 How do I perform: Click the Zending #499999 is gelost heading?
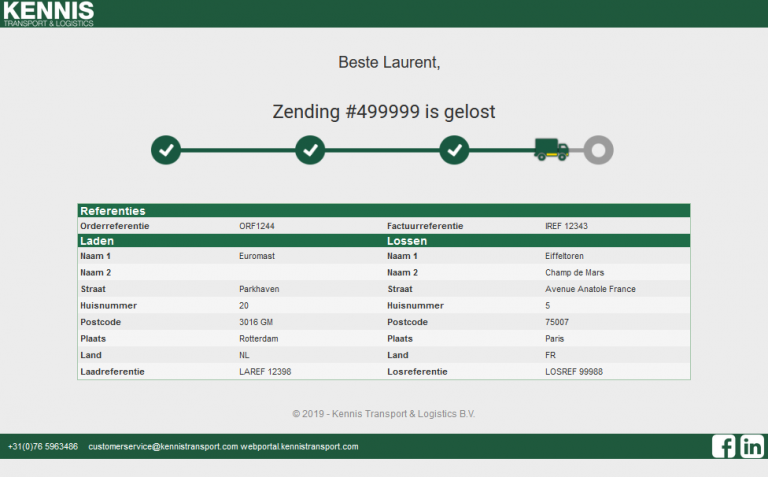point(384,112)
